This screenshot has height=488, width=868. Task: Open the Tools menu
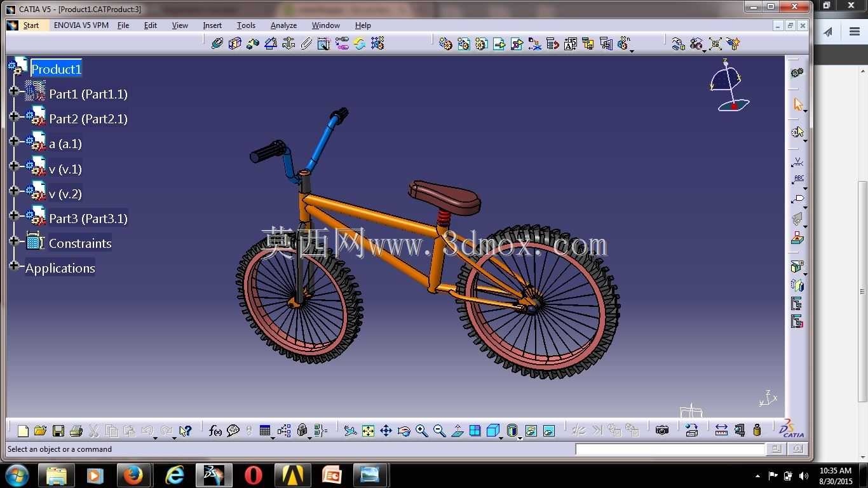pos(246,25)
